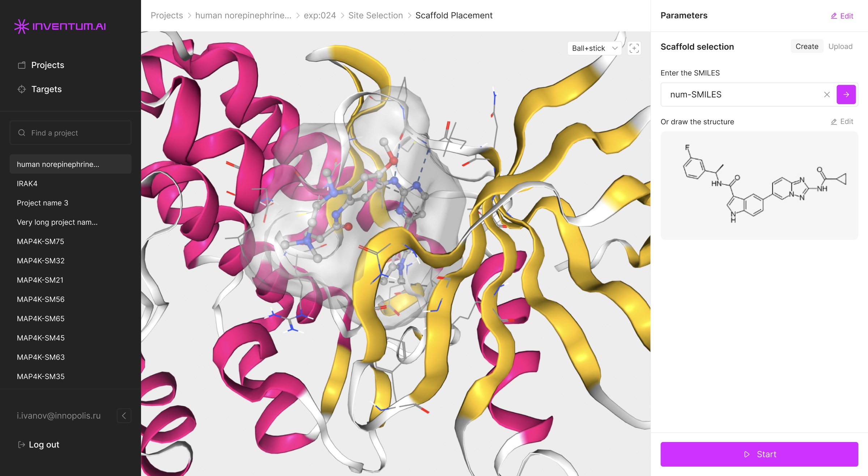868x476 pixels.
Task: Start the scaffold placement run
Action: [x=759, y=454]
